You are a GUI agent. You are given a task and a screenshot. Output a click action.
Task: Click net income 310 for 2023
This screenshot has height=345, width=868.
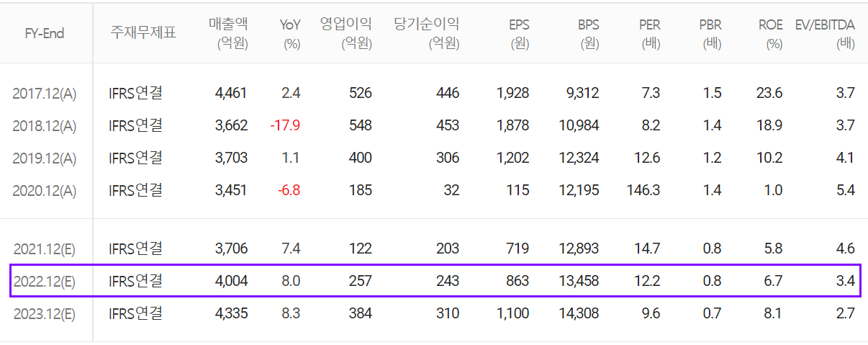click(x=447, y=313)
